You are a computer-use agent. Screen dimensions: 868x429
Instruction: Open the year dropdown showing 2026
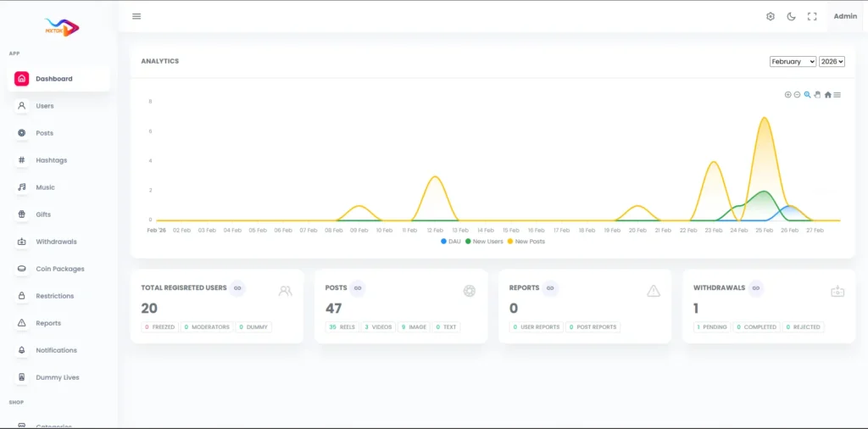tap(832, 61)
